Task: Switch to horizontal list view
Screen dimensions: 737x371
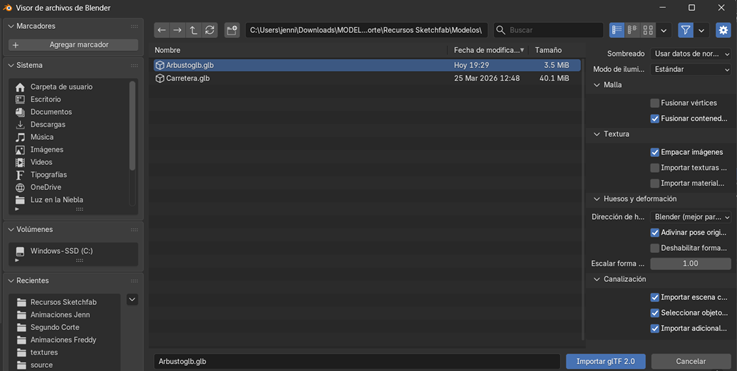Action: [x=632, y=30]
